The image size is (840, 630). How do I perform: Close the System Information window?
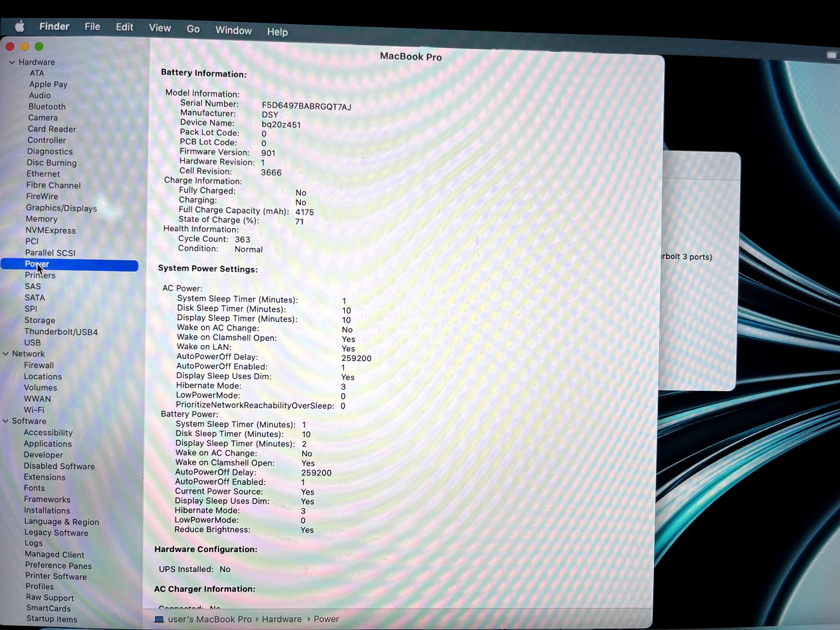tap(10, 47)
